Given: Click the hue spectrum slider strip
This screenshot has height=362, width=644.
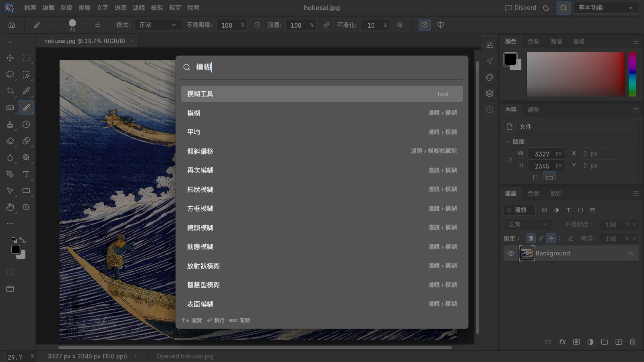Looking at the screenshot, I should 632,74.
